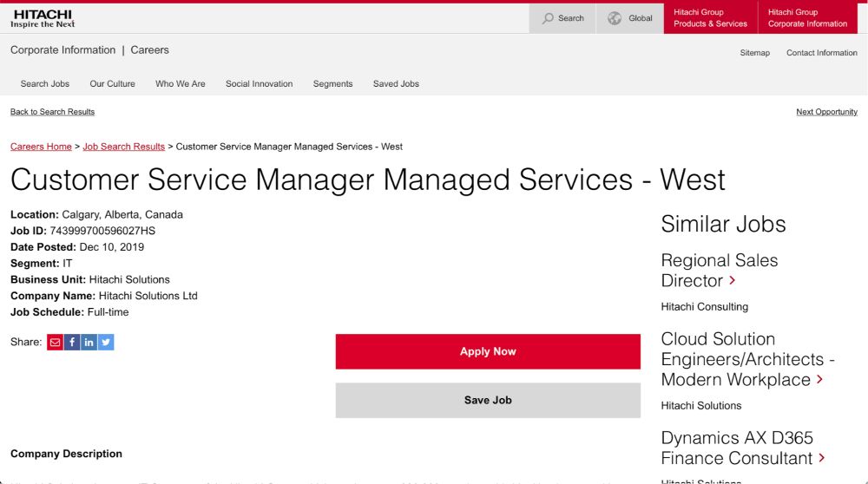Click the arrow next to Finance Consultant
This screenshot has height=484, width=868.
click(822, 458)
